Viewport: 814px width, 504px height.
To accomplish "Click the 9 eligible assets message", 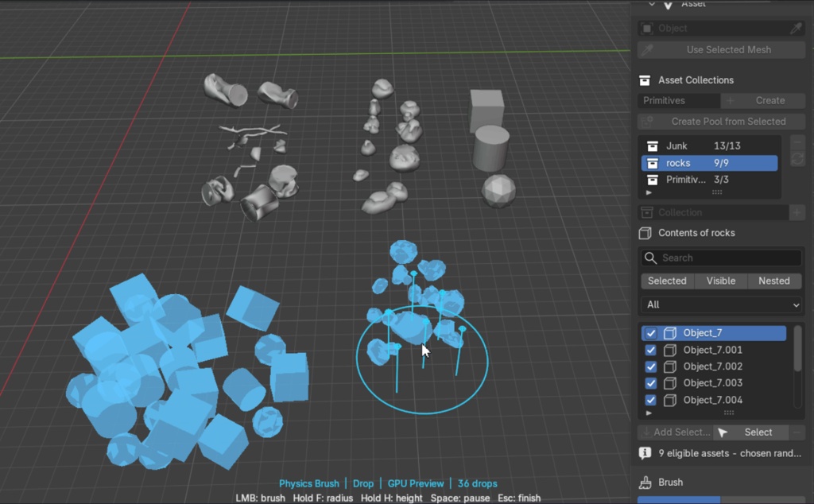I will 730,453.
